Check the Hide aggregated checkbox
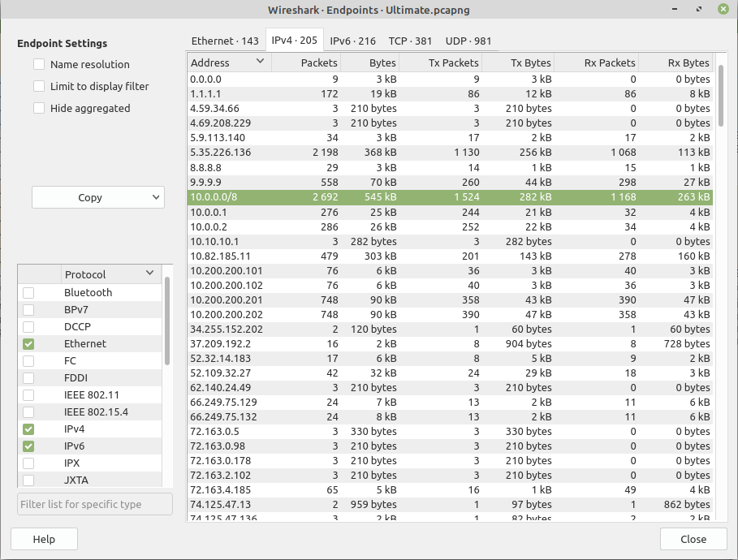Viewport: 738px width, 560px height. [39, 109]
